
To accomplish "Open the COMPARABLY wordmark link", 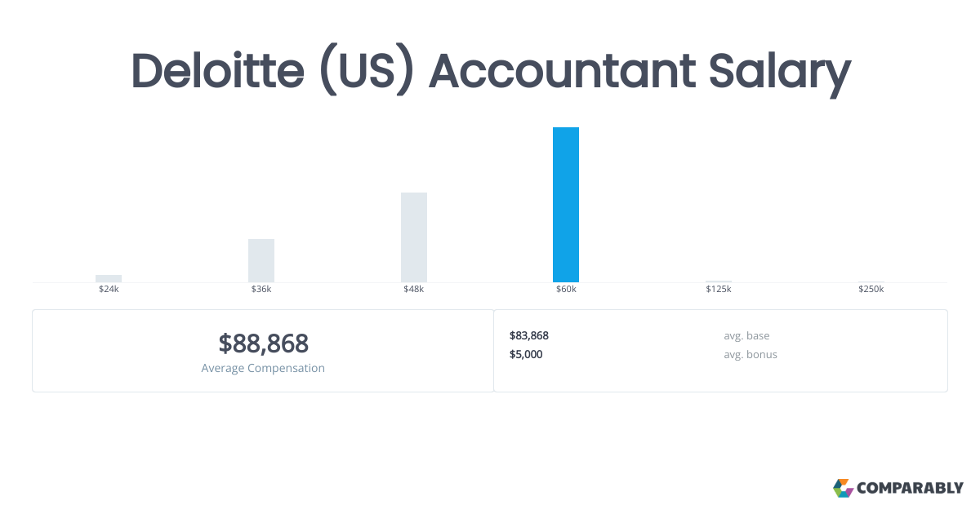I will click(x=910, y=489).
